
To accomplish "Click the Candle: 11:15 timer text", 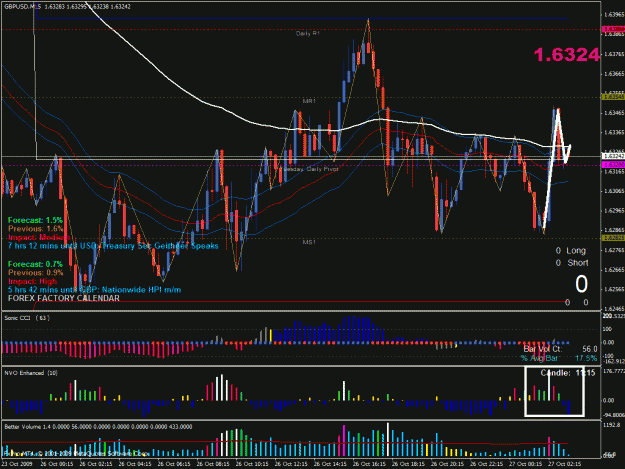I will [x=568, y=373].
